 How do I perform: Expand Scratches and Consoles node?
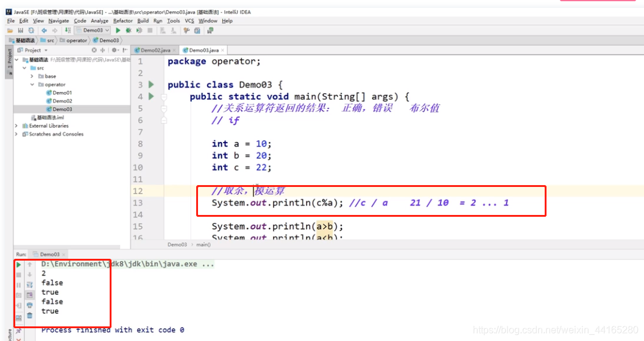[x=16, y=134]
